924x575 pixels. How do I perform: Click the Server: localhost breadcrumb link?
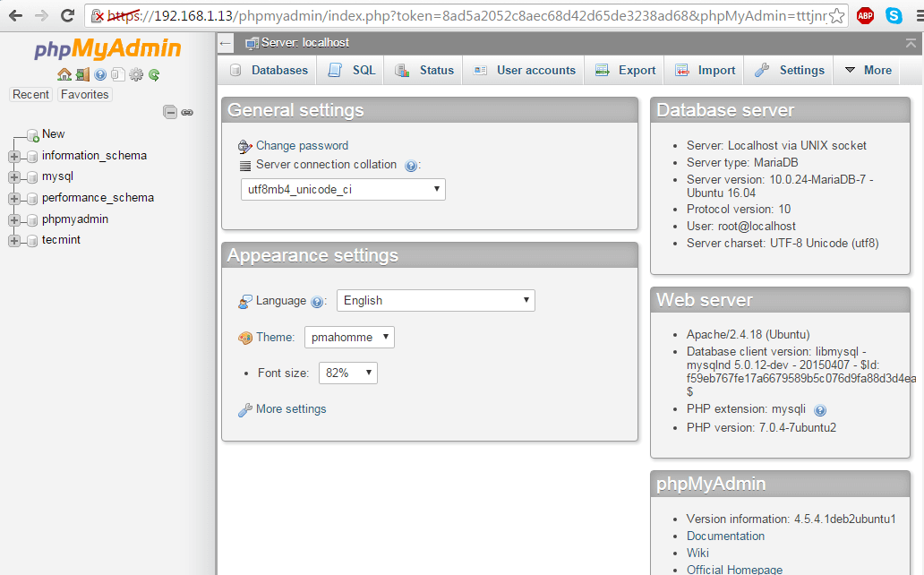click(305, 43)
